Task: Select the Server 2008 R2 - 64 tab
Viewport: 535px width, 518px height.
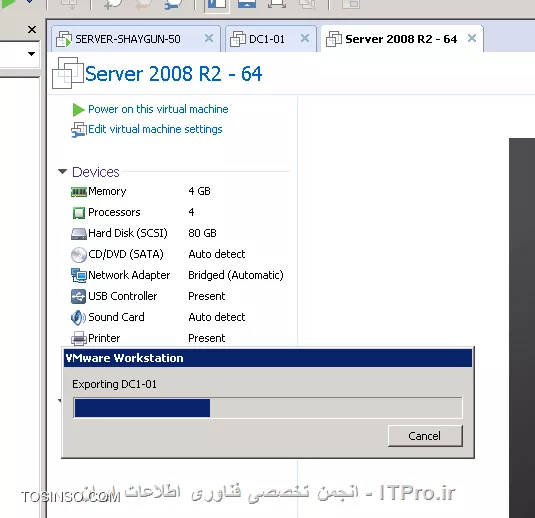Action: pyautogui.click(x=402, y=39)
